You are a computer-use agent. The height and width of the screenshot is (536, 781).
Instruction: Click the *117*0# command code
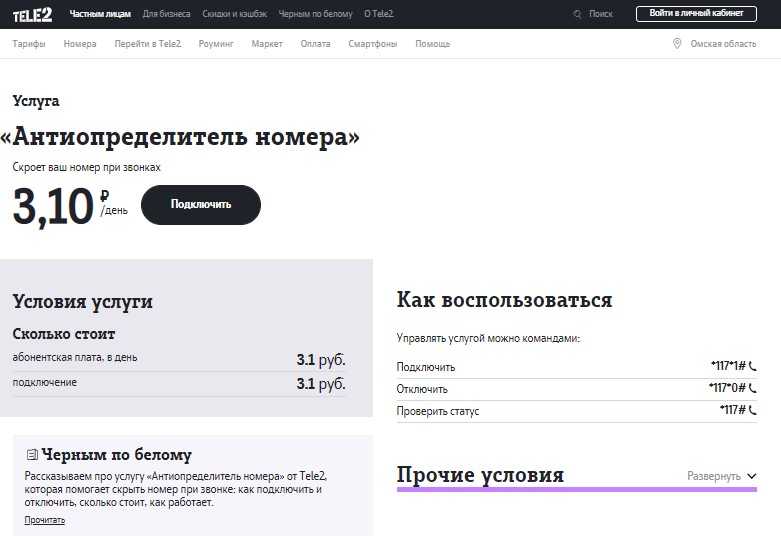727,388
